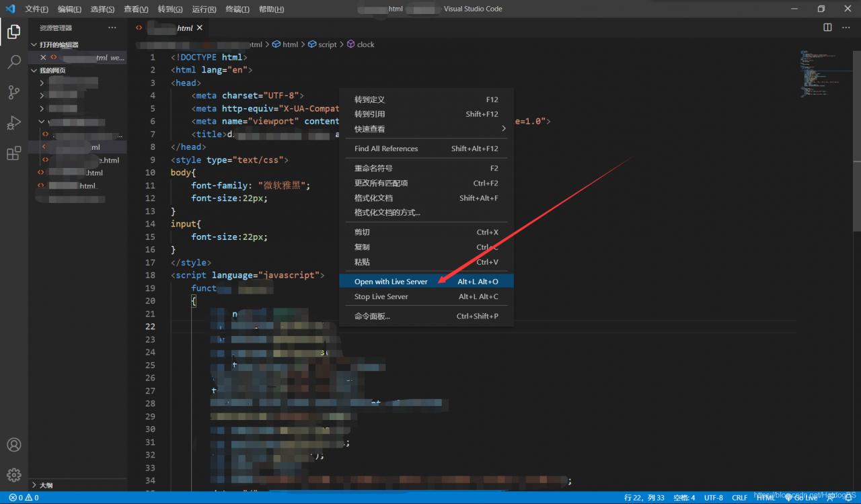Image resolution: width=861 pixels, height=504 pixels.
Task: Click the <script language="javascript"> line
Action: click(x=248, y=276)
